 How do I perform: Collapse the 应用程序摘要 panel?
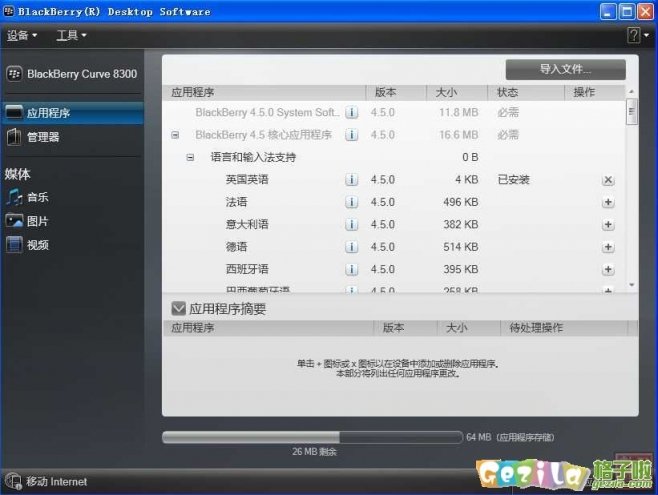178,309
